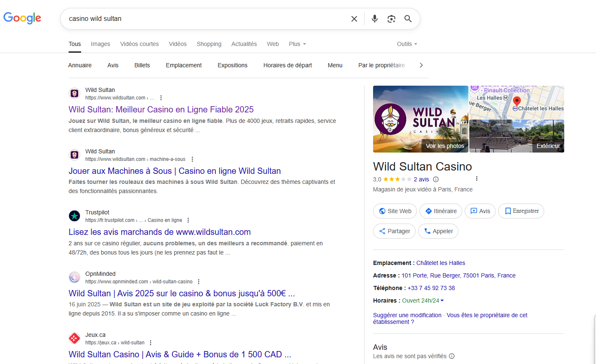Open the Outils dropdown
Image resolution: width=596 pixels, height=364 pixels.
point(407,44)
